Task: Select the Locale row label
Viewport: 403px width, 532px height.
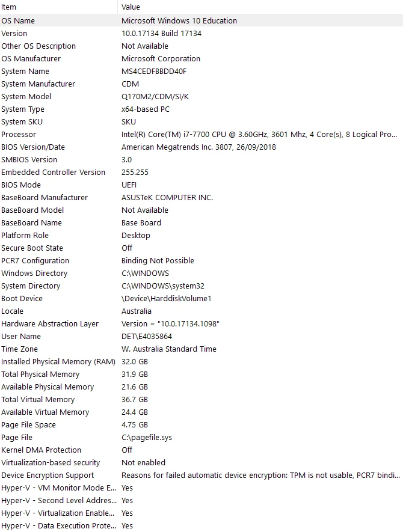Action: coord(12,311)
